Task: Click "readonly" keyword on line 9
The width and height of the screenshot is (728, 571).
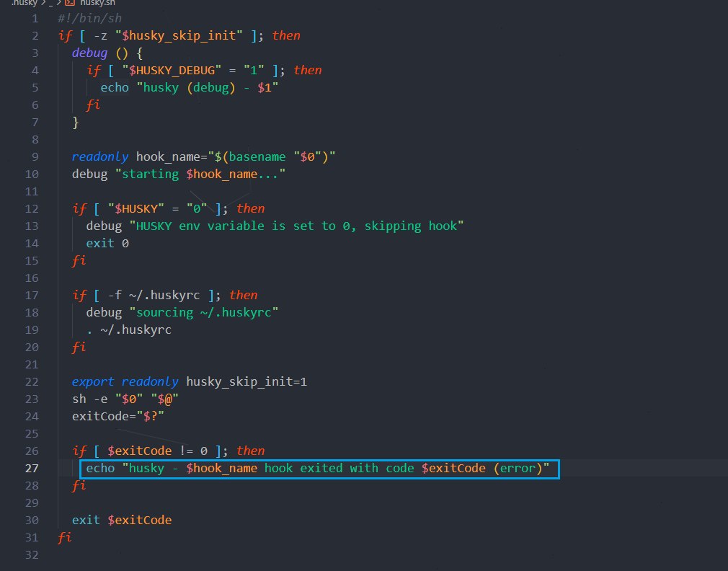Action: click(100, 156)
